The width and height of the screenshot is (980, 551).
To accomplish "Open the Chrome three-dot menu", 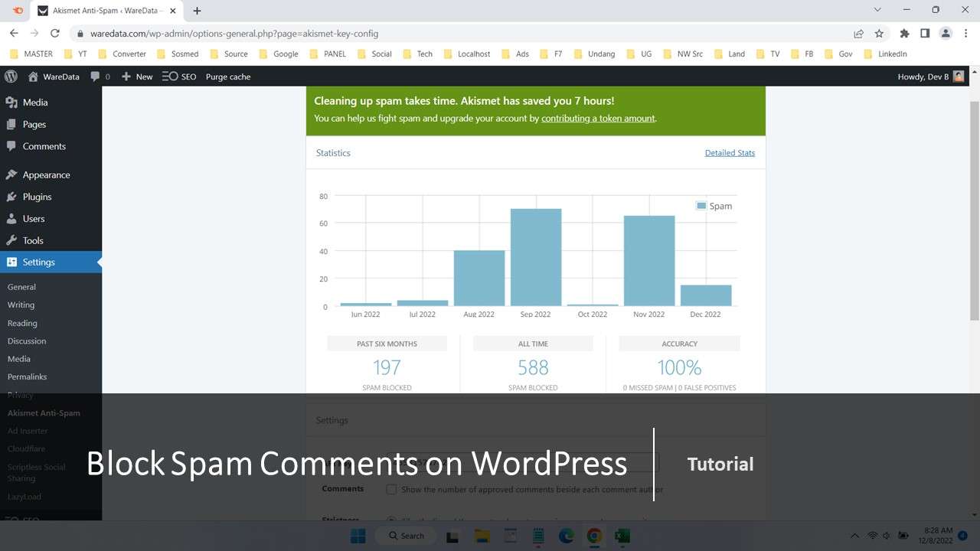I will [x=965, y=34].
